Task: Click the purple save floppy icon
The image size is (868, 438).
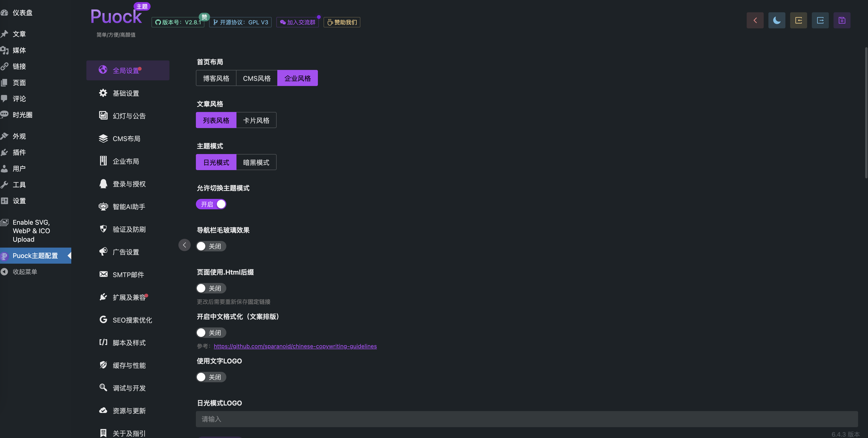Action: 842,20
